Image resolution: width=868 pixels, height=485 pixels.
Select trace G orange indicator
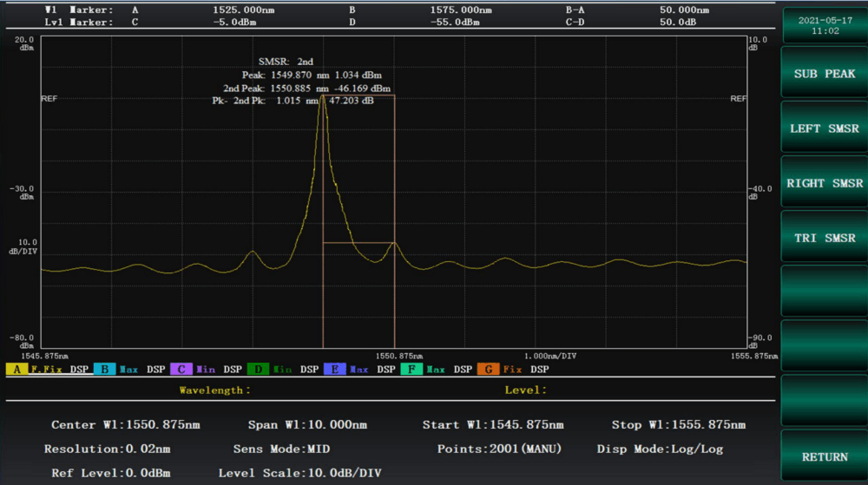[489, 370]
